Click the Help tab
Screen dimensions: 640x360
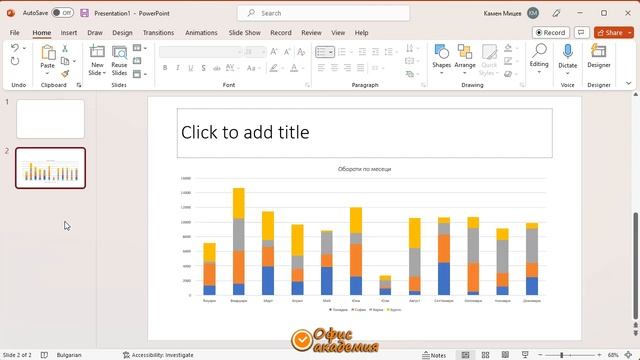[x=361, y=33]
